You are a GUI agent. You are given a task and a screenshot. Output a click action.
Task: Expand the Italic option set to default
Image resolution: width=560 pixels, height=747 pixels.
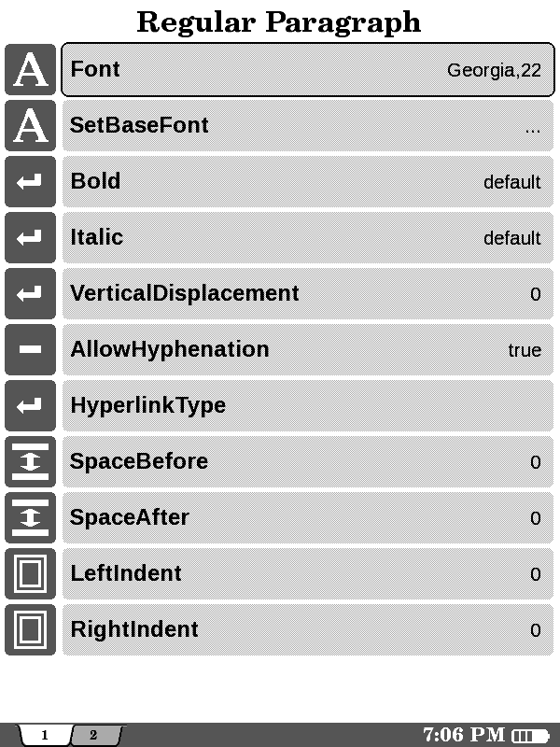click(x=308, y=238)
